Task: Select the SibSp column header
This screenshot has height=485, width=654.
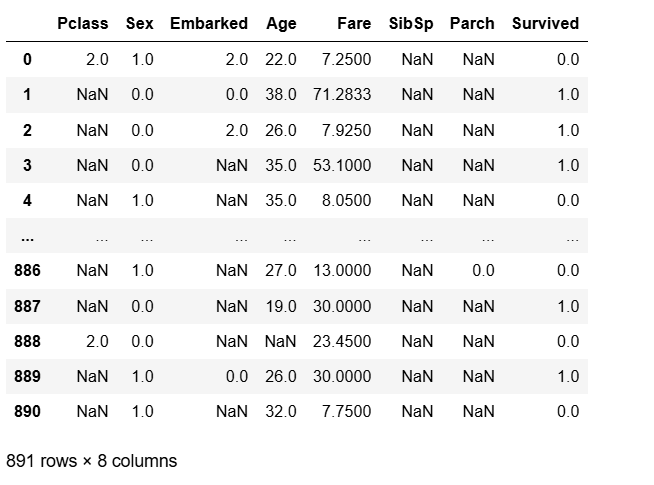Action: click(411, 24)
